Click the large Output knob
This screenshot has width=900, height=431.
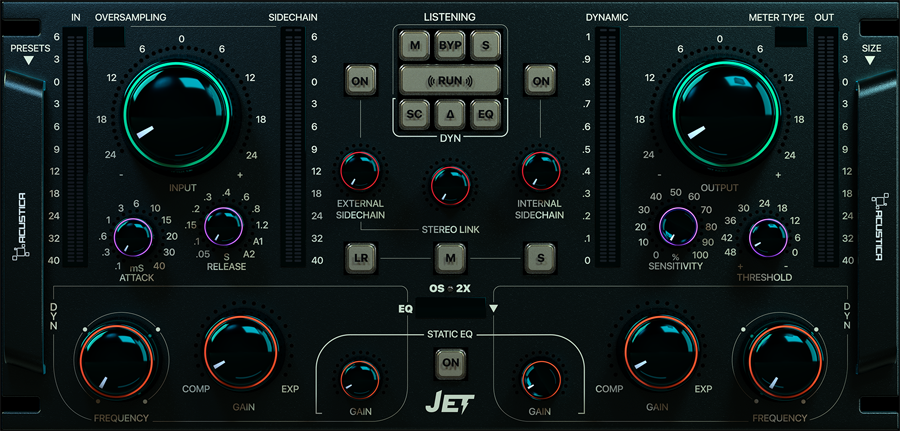(x=727, y=115)
